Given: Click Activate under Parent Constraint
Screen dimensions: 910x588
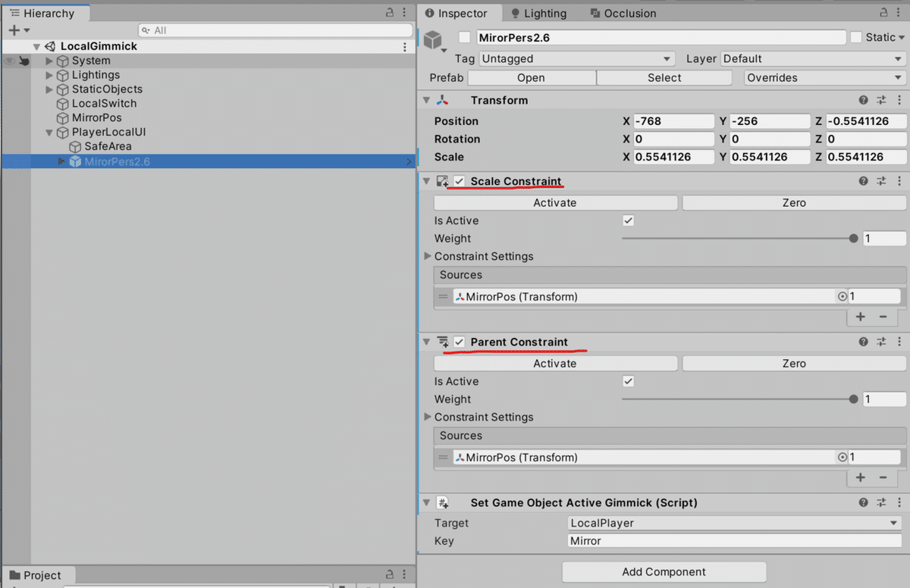Looking at the screenshot, I should (555, 364).
